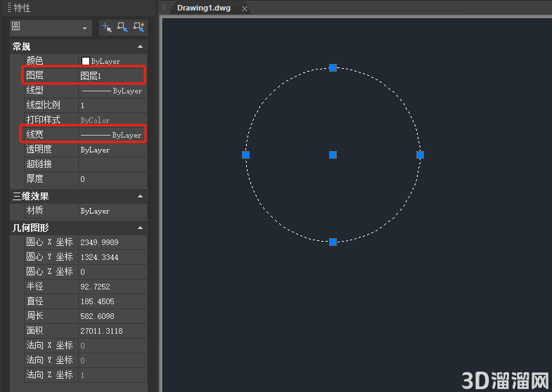The image size is (552, 392).
Task: Collapse the 三维效果 section
Action: (140, 197)
